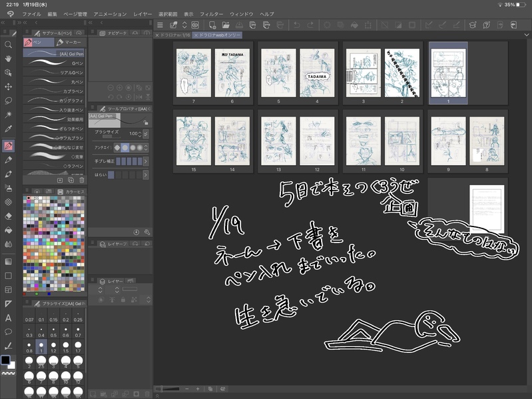This screenshot has width=532, height=399.
Task: Select the Blend tool
Action: [x=8, y=244]
